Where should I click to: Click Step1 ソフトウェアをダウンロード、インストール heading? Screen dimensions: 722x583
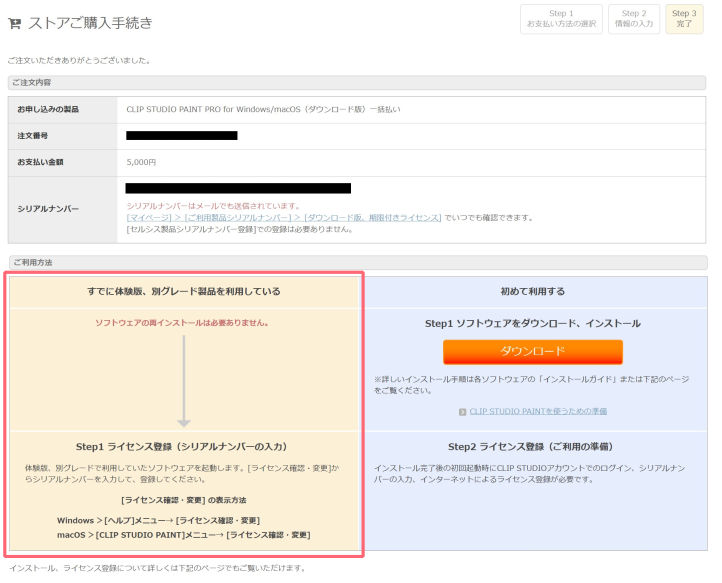coord(533,324)
